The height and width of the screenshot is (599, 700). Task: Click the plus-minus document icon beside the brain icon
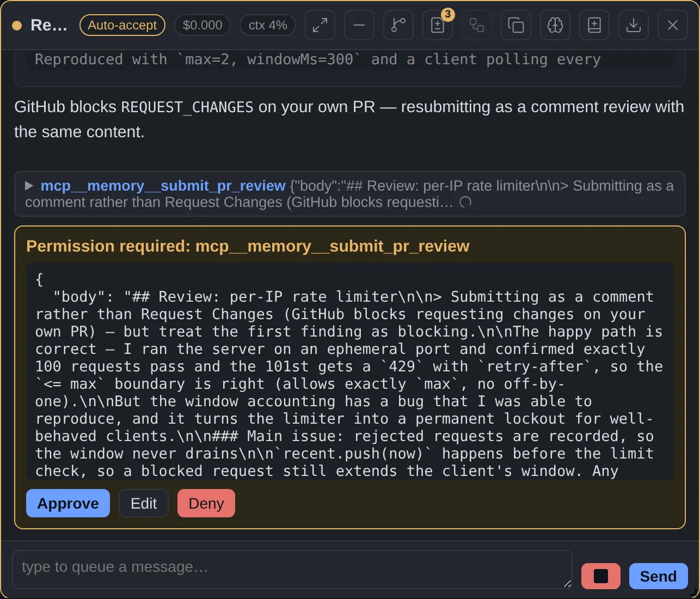pos(594,25)
